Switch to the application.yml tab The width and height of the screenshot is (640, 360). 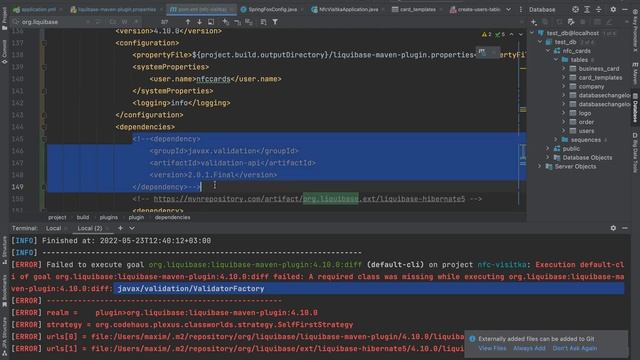37,9
